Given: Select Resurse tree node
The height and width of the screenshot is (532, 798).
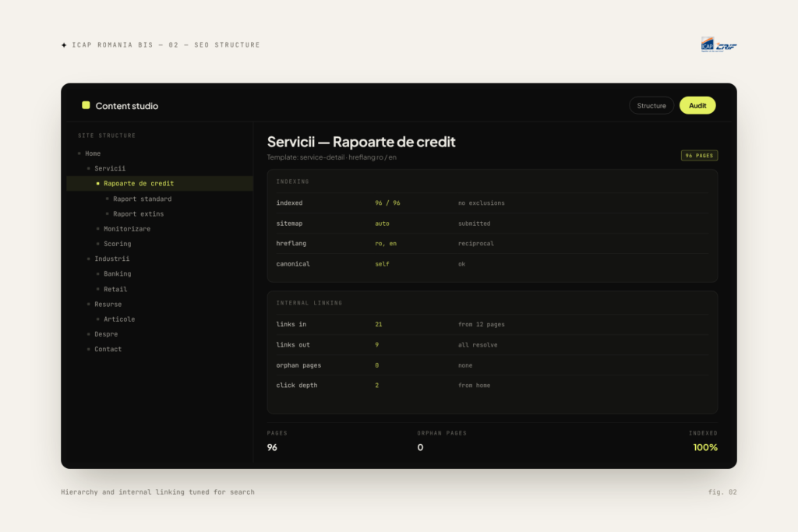Looking at the screenshot, I should coord(108,304).
